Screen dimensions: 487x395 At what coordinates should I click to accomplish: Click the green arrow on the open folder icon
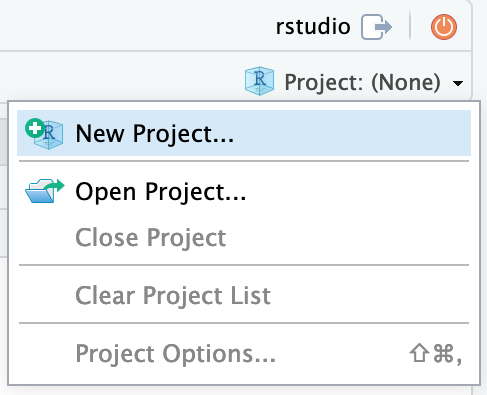click(56, 186)
